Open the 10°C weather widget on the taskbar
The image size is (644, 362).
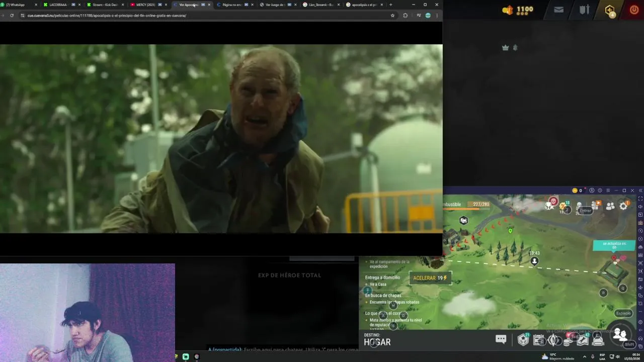click(x=558, y=356)
